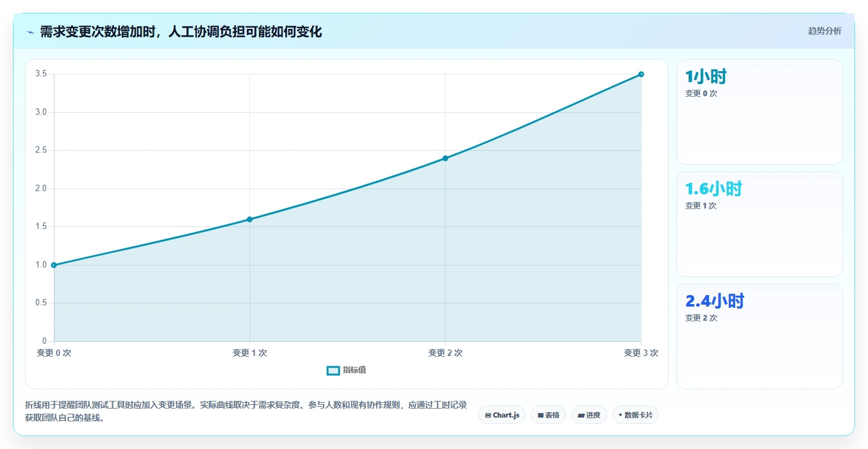Click y-axis value 2.5
This screenshot has width=868, height=449.
point(41,150)
